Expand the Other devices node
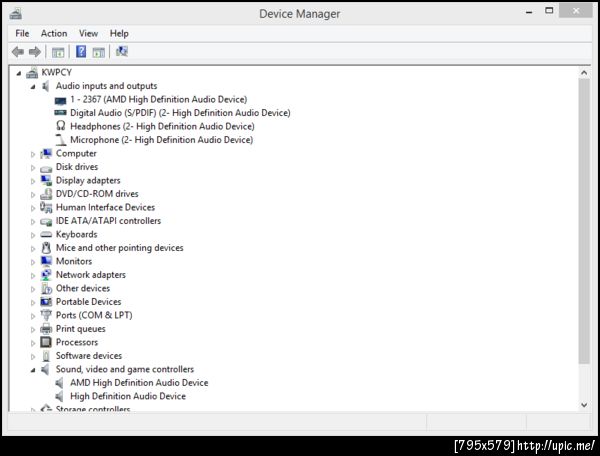Image resolution: width=600 pixels, height=456 pixels. pos(33,289)
